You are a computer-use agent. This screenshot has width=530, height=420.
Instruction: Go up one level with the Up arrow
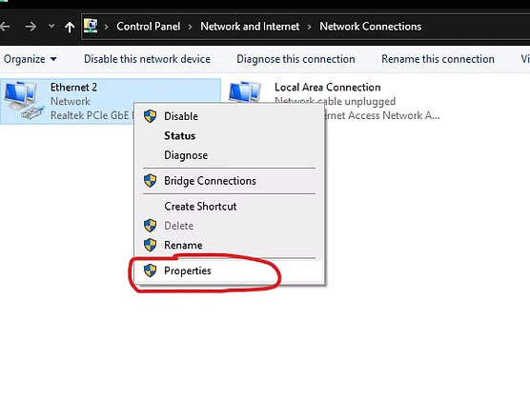click(x=70, y=27)
